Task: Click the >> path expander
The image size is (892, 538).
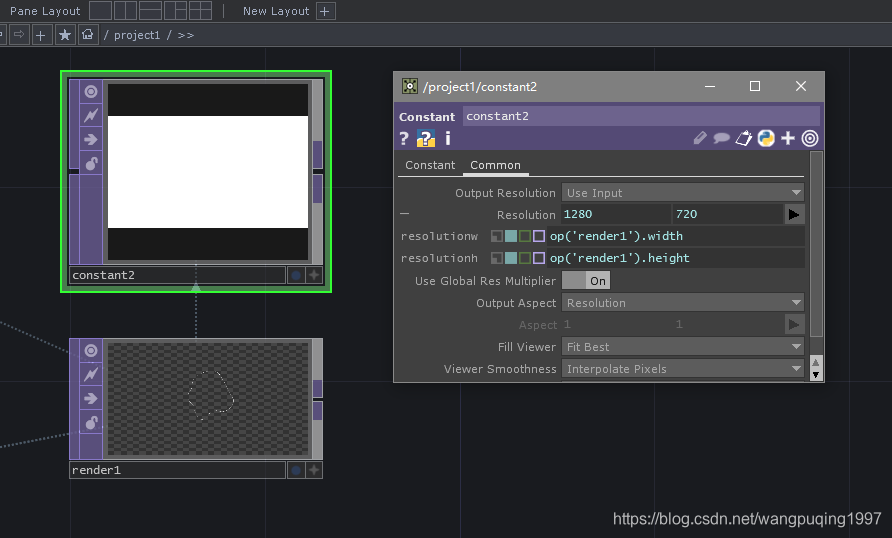Action: (186, 35)
